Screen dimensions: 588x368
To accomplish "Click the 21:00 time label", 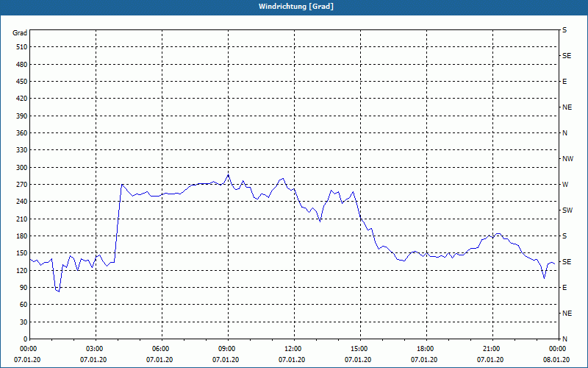I will point(492,349).
